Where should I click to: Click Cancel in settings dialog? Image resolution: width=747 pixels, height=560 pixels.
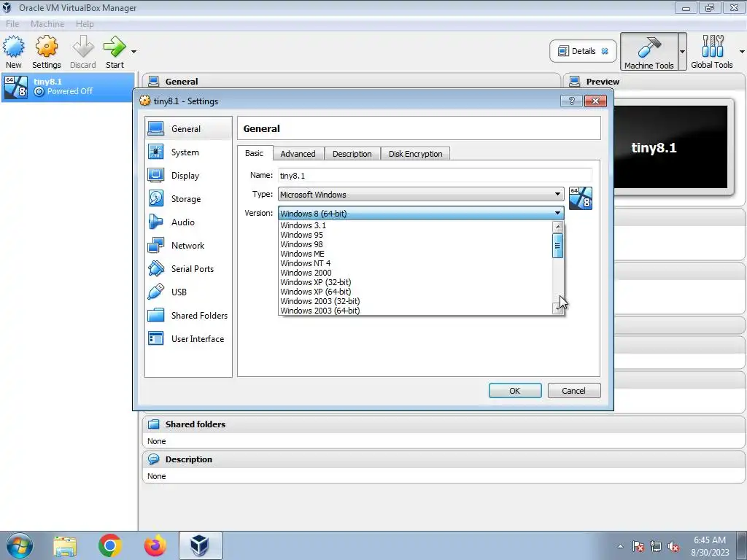(x=573, y=391)
